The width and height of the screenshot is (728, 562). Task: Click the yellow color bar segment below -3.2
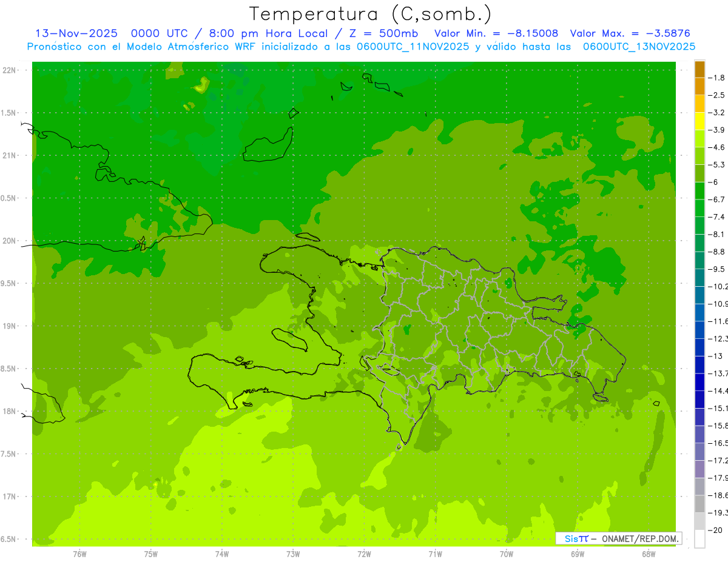[x=699, y=121]
